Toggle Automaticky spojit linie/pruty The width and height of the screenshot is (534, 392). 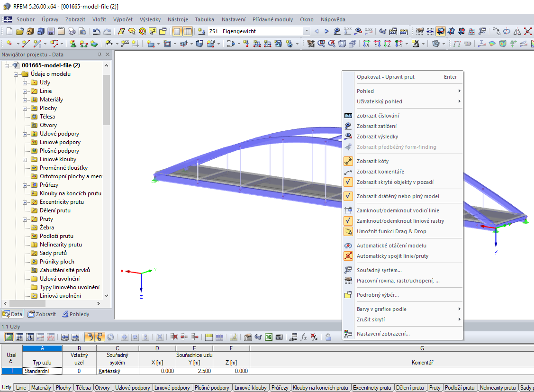[402, 256]
